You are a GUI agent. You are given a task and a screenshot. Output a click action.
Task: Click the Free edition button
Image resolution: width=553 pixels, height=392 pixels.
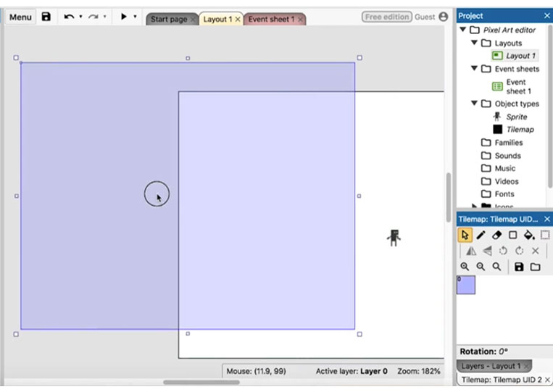click(387, 17)
